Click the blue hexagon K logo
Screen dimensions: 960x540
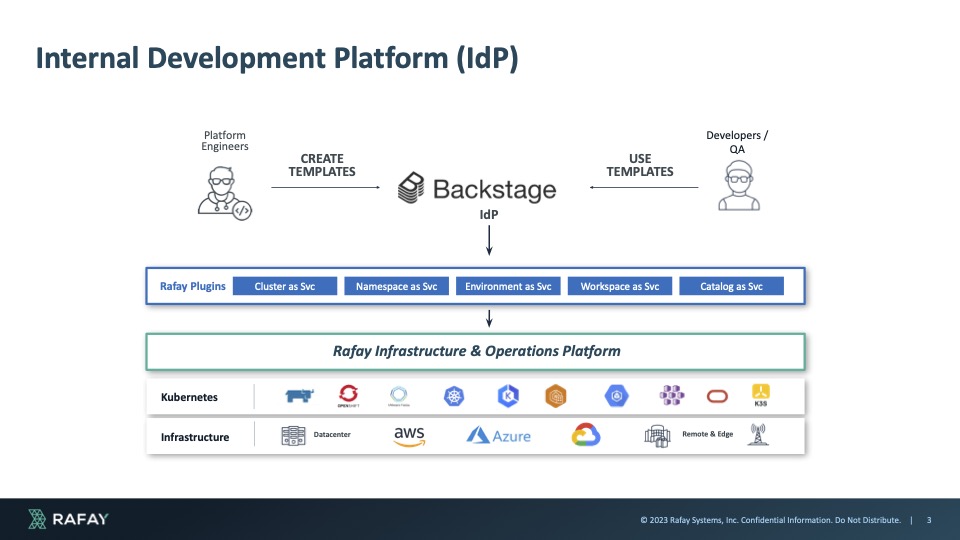508,396
